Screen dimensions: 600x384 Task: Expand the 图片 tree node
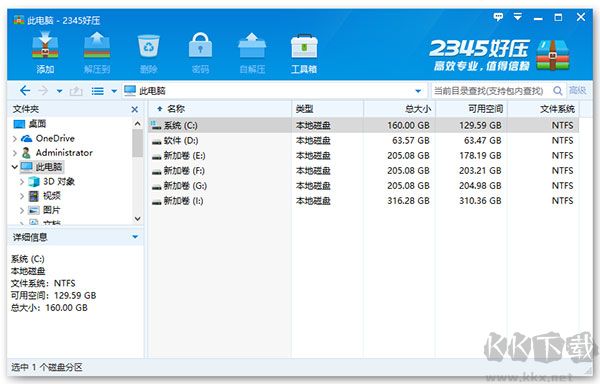click(22, 210)
